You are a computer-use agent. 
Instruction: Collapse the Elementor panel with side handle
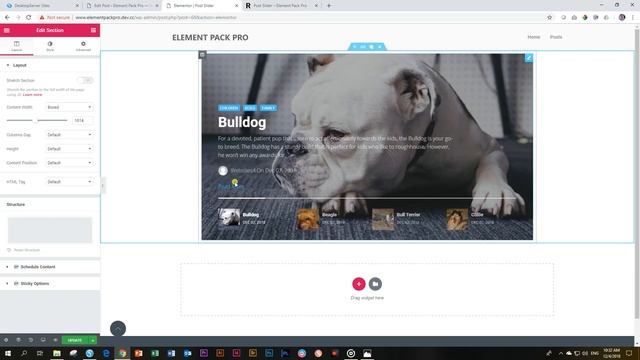102,186
